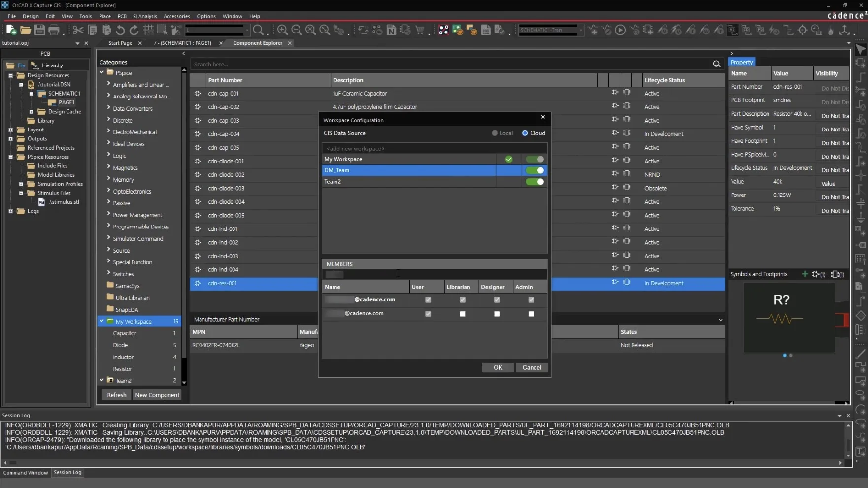Click OK in Workspace Configuration dialog
868x488 pixels.
click(x=498, y=367)
